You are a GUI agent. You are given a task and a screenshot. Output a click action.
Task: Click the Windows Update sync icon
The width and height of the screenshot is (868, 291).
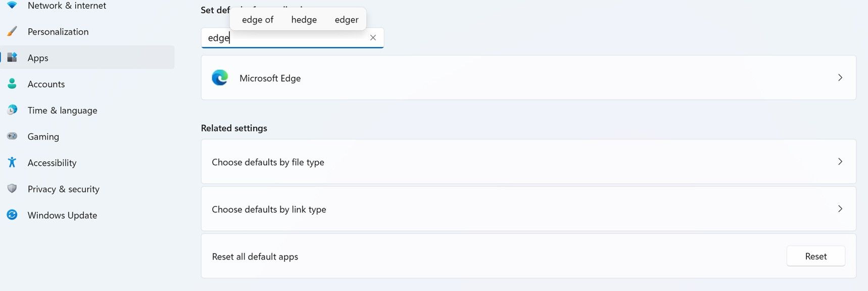[12, 215]
